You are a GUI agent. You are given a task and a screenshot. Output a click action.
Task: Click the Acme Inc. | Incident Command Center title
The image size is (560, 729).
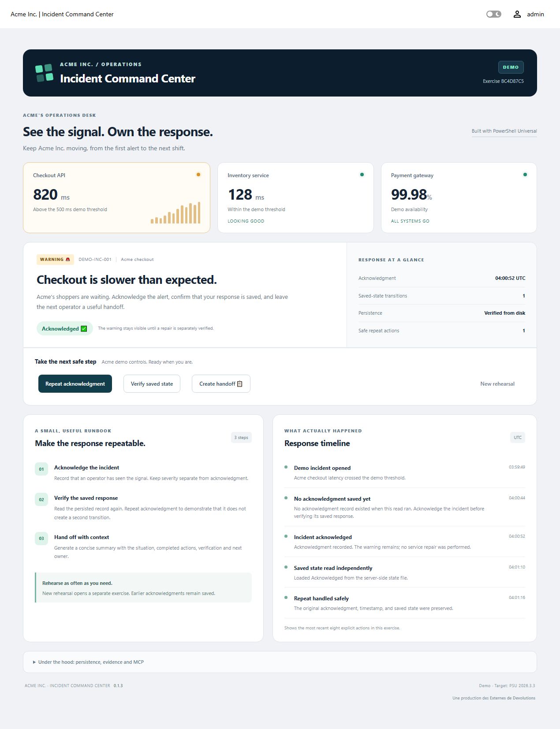point(62,14)
